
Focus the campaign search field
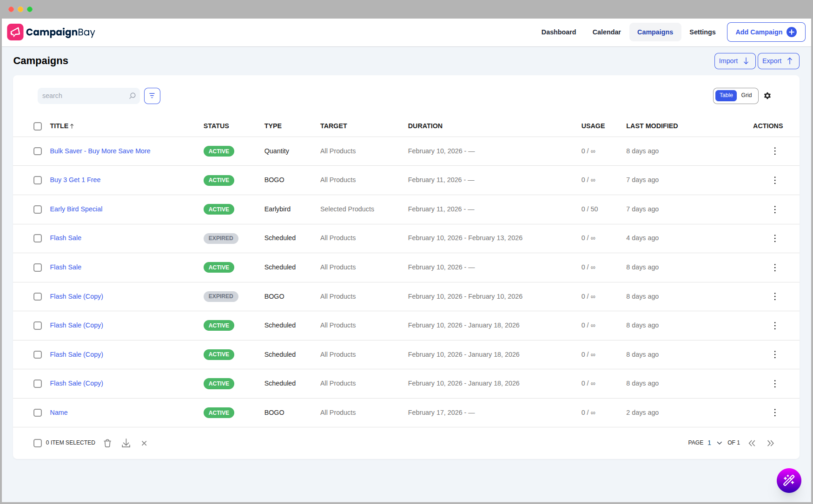pyautogui.click(x=84, y=96)
